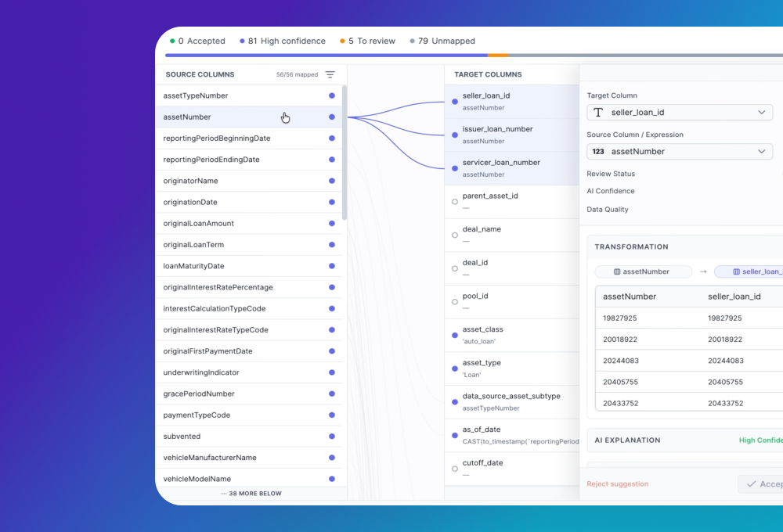Select the vehicleManufacturerName source column

pyautogui.click(x=249, y=458)
